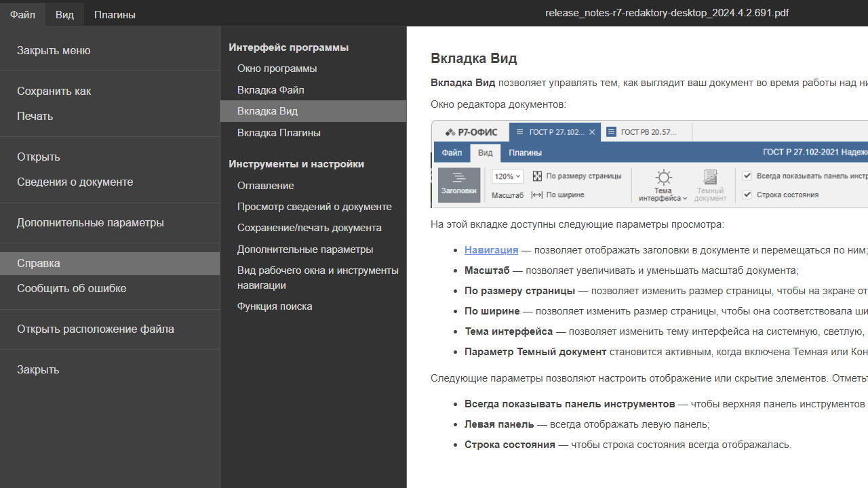Select help topic Вкладка Вид
Image resolution: width=868 pixels, height=488 pixels.
tap(313, 111)
